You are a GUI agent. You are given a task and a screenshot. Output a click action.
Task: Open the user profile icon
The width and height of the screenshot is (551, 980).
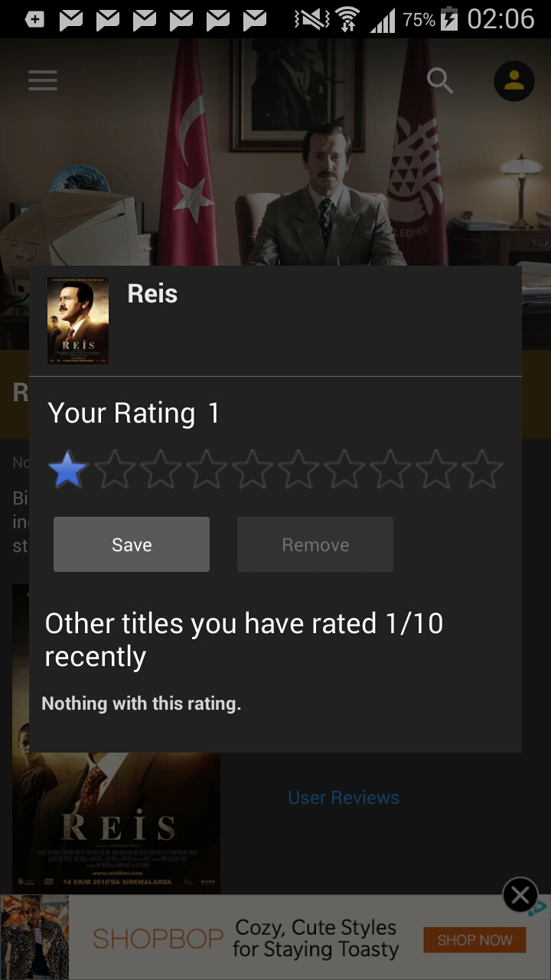tap(514, 80)
